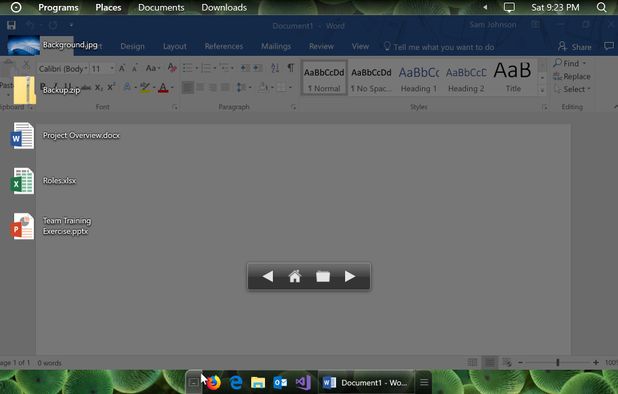Switch to Read Mode in Word status bar

[x=472, y=362]
